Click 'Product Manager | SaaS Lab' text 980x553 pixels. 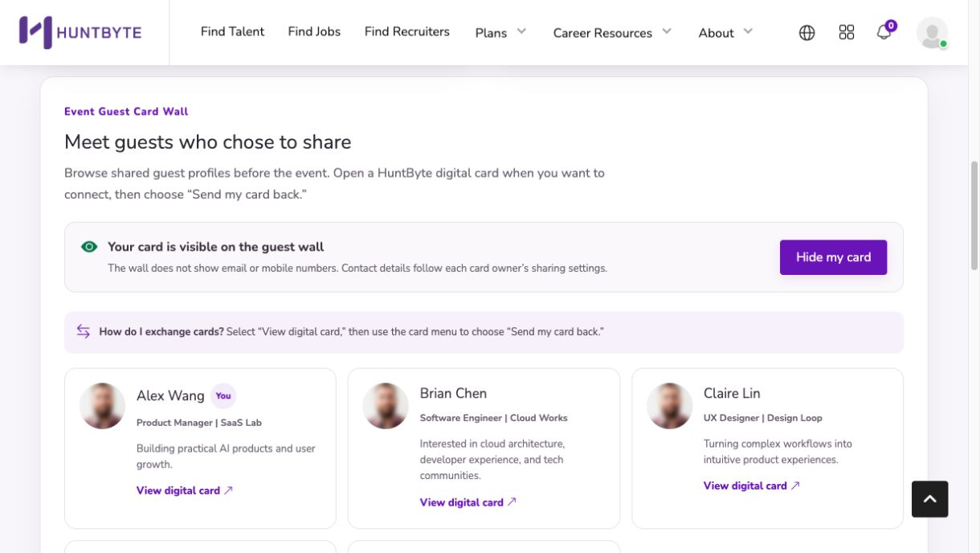point(199,423)
